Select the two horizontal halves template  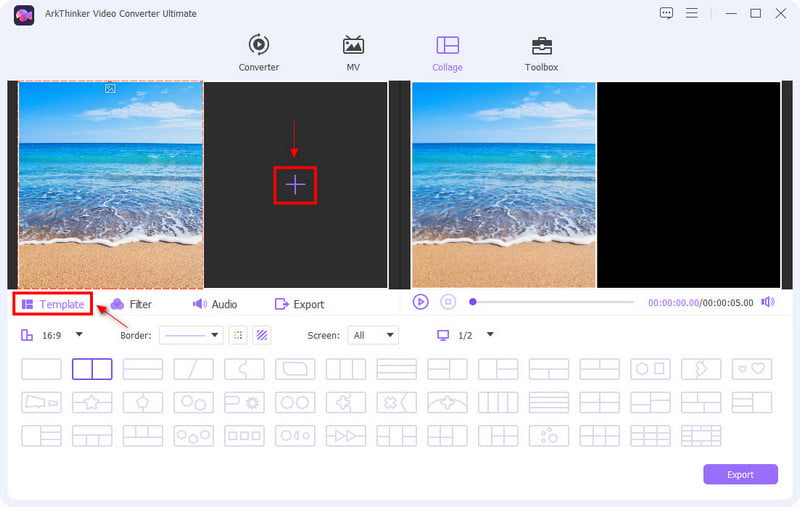tap(143, 369)
